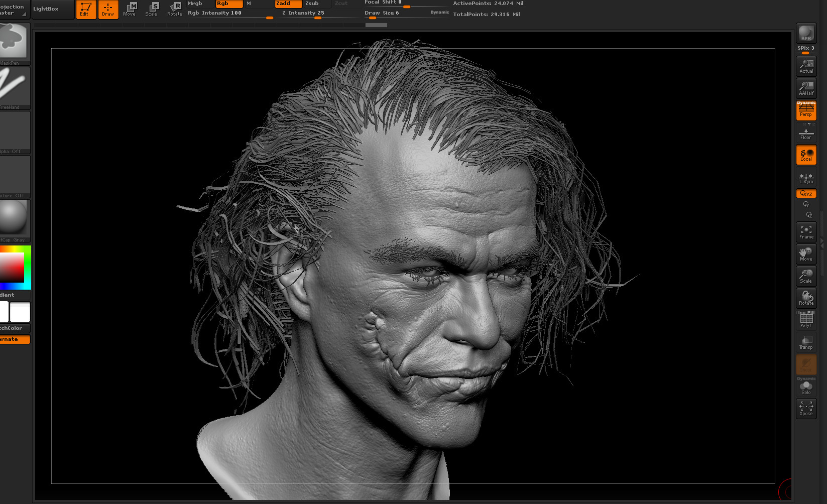The image size is (827, 504).
Task: Click the AAHalf zoom icon
Action: (806, 88)
